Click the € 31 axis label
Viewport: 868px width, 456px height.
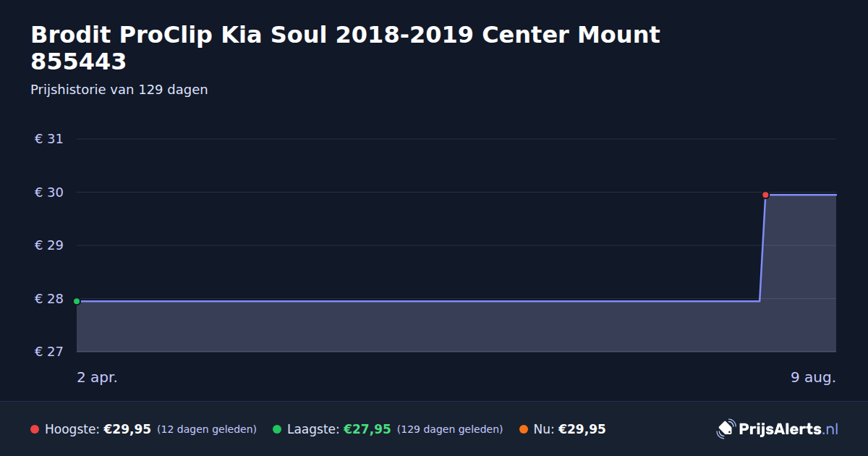(48, 139)
